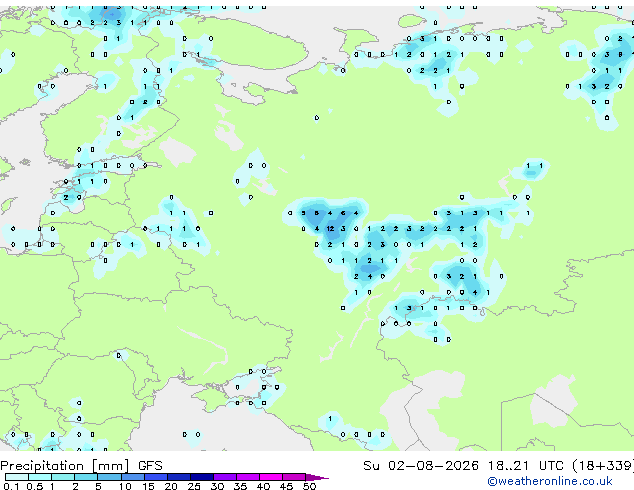Image resolution: width=634 pixels, height=490 pixels.
Task: Select the 5–10 mm legend swatch
Action: click(x=110, y=477)
